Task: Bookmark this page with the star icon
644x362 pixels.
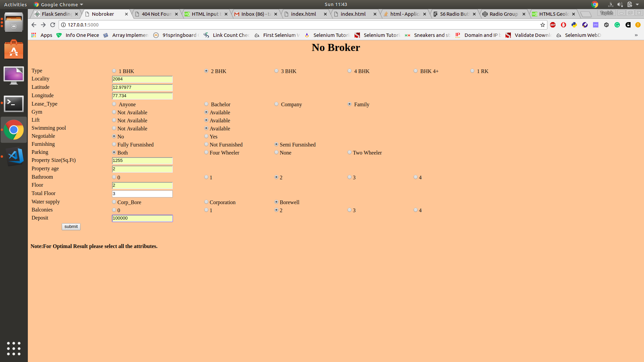Action: click(543, 25)
